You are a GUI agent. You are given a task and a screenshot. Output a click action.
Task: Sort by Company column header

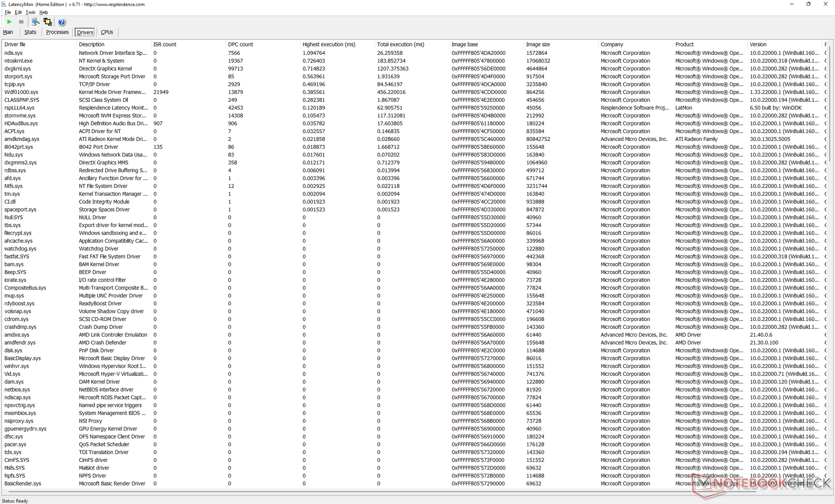tap(612, 44)
